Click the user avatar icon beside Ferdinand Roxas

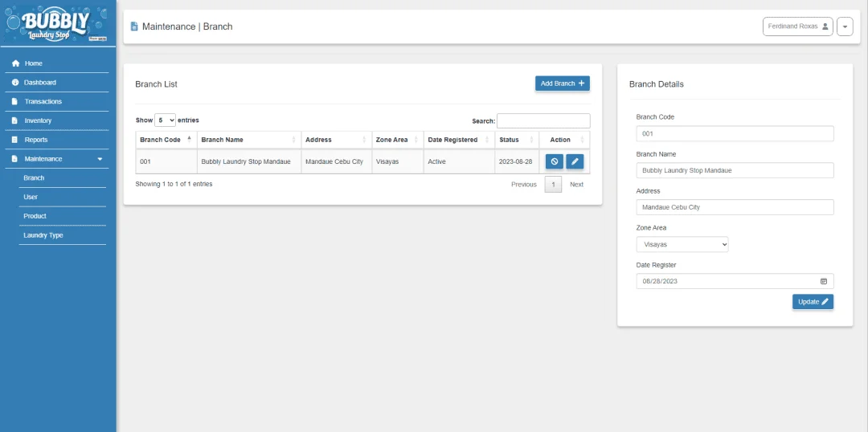[x=825, y=26]
